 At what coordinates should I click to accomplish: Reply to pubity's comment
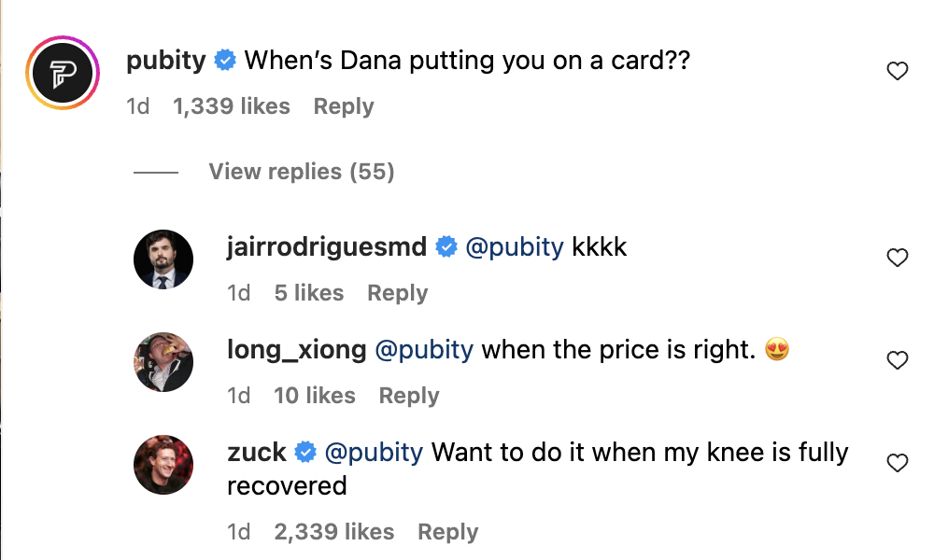pyautogui.click(x=343, y=106)
